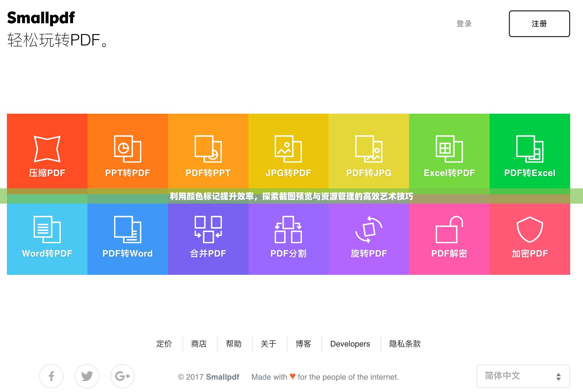This screenshot has width=583, height=392.
Task: Click the 注册 sign-up button
Action: tap(539, 24)
